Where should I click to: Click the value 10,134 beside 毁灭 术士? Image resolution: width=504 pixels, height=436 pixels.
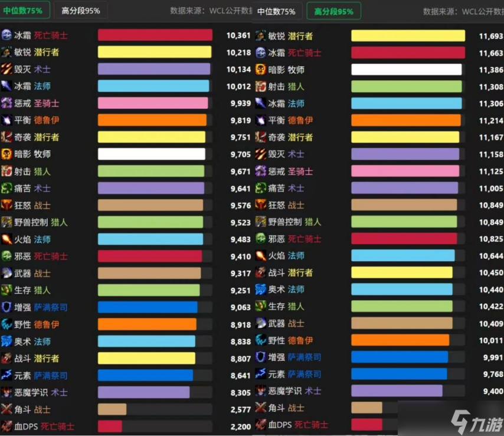click(238, 70)
